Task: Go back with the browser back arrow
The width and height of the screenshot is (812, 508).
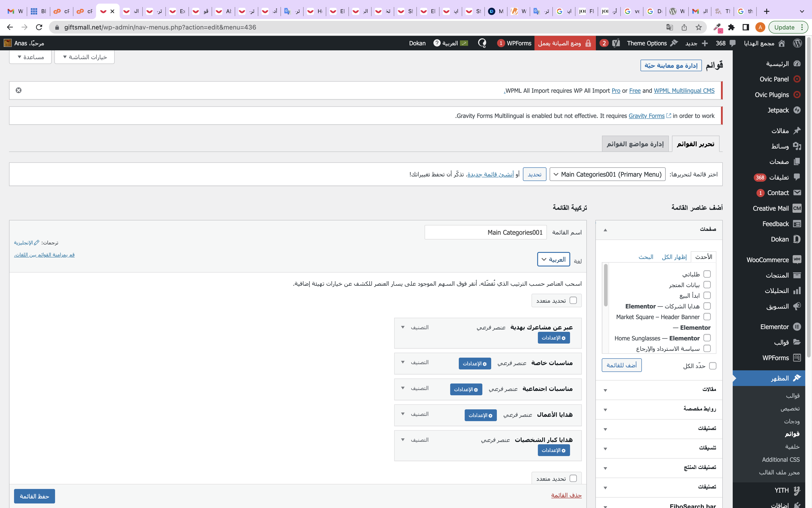Action: click(x=10, y=27)
